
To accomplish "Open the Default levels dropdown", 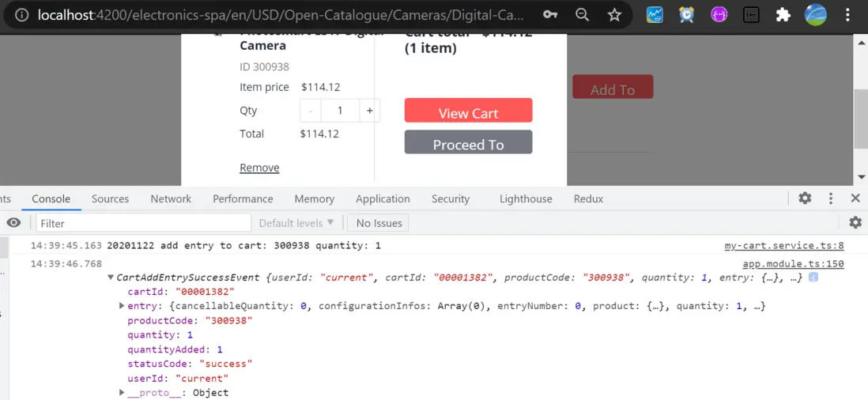I will pyautogui.click(x=296, y=223).
